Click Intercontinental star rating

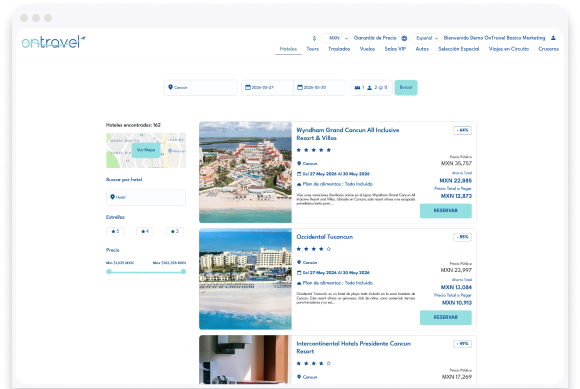coord(314,363)
